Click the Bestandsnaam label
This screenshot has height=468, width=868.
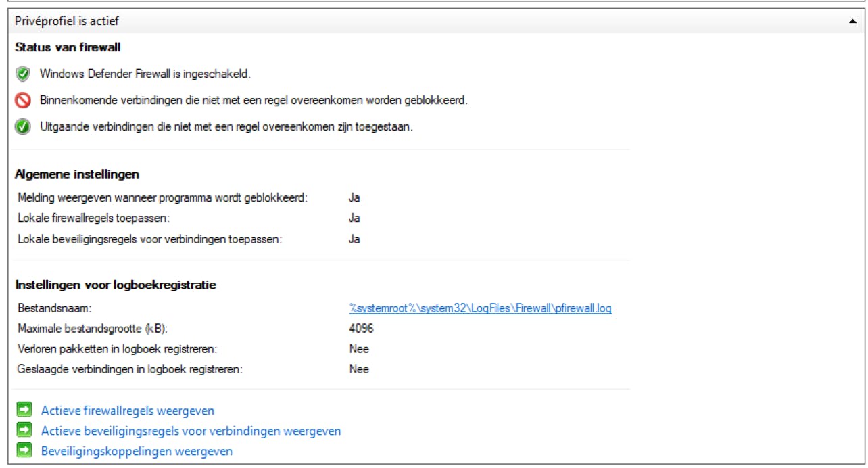click(x=54, y=308)
